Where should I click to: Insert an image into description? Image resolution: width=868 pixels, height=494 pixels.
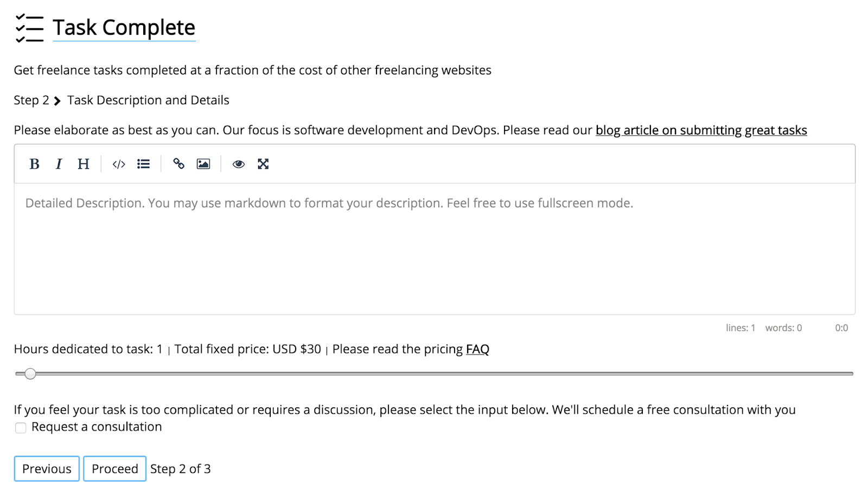pos(203,164)
